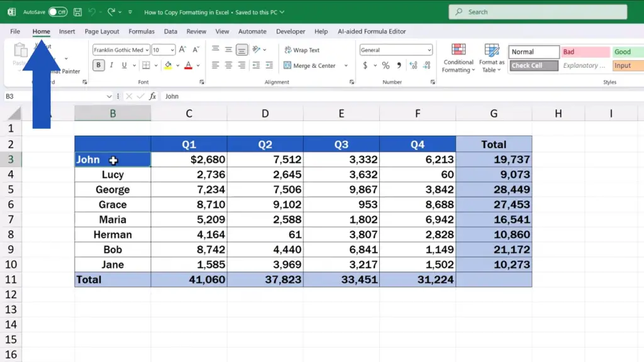The width and height of the screenshot is (644, 362).
Task: Click the Fill Color paint bucket
Action: point(168,65)
